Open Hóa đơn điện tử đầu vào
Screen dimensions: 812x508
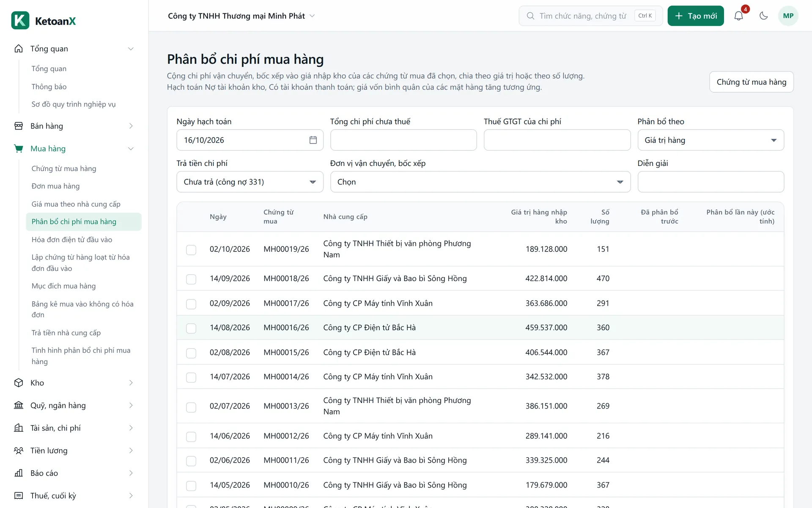point(72,240)
